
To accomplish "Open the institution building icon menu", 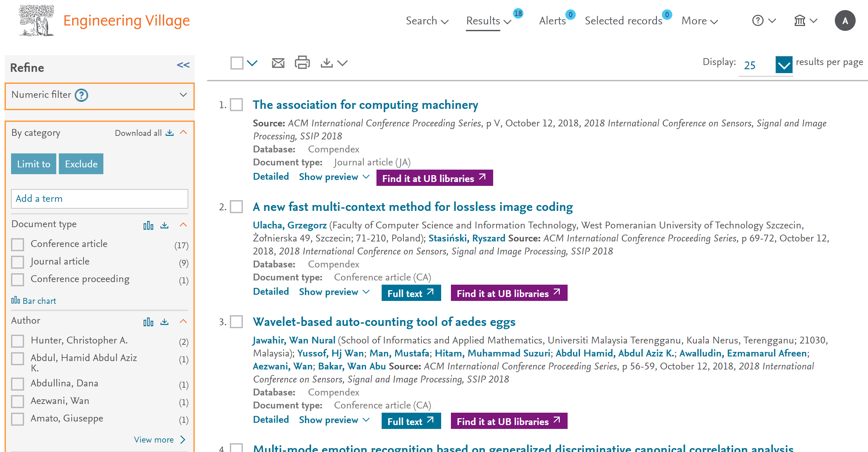I will [800, 20].
